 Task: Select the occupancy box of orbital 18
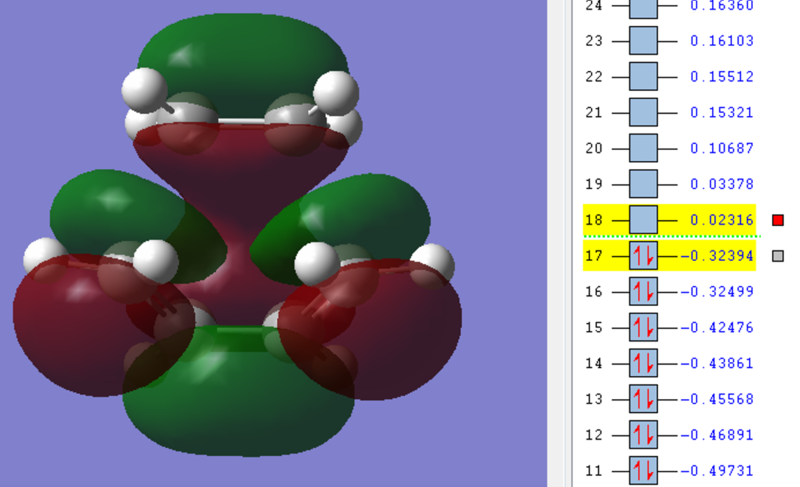pyautogui.click(x=643, y=220)
